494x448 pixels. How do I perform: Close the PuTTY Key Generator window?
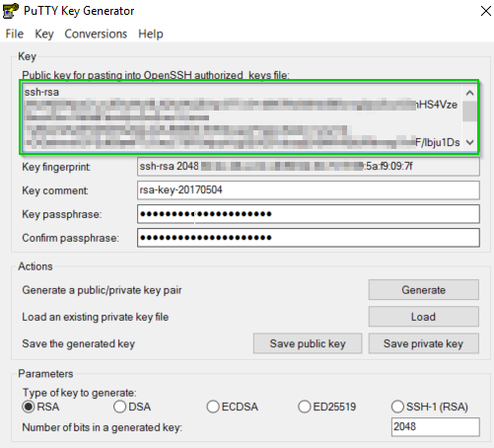pos(486,11)
